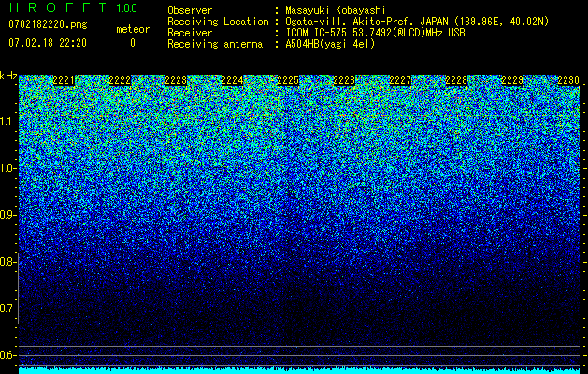This screenshot has height=374, width=588.
Task: Click the 2226 time marker
Action: 344,80
